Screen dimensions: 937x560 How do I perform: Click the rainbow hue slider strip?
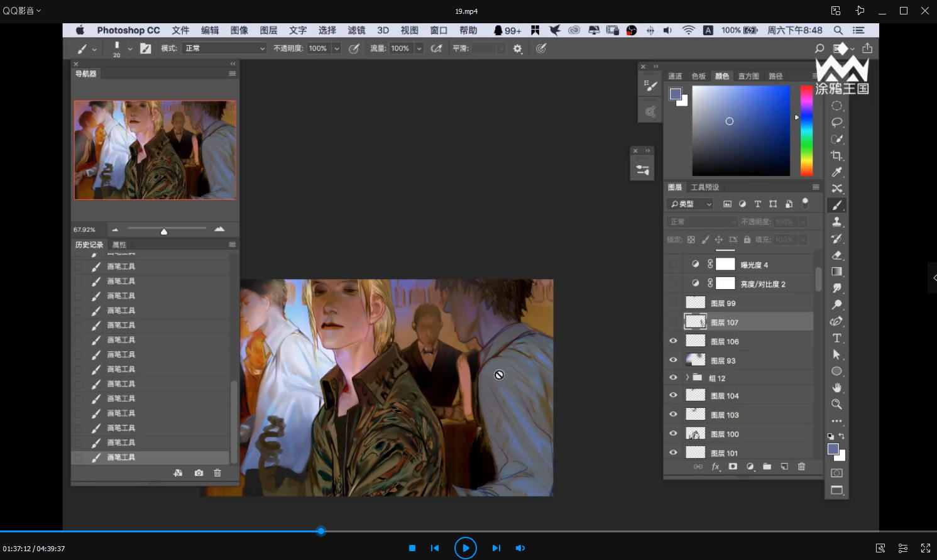(806, 131)
